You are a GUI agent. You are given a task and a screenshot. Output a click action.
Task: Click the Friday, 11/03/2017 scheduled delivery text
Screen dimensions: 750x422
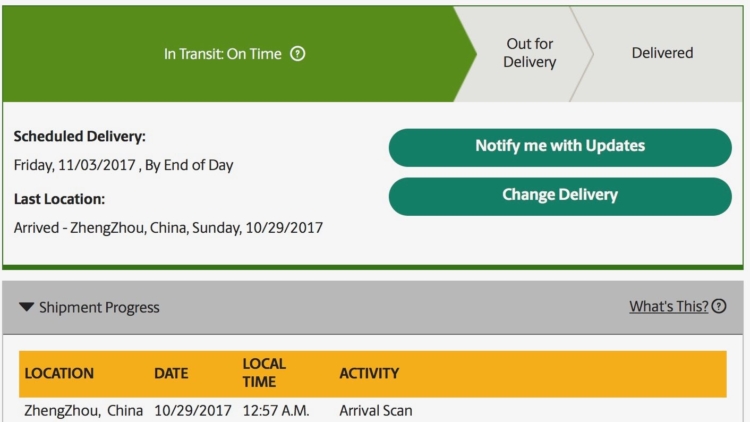point(123,165)
